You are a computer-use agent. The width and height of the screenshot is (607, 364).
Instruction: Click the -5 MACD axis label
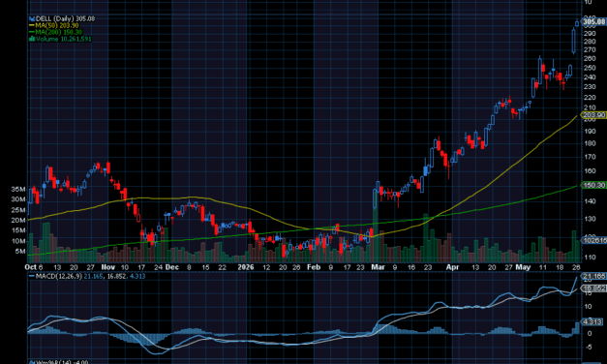coord(588,347)
